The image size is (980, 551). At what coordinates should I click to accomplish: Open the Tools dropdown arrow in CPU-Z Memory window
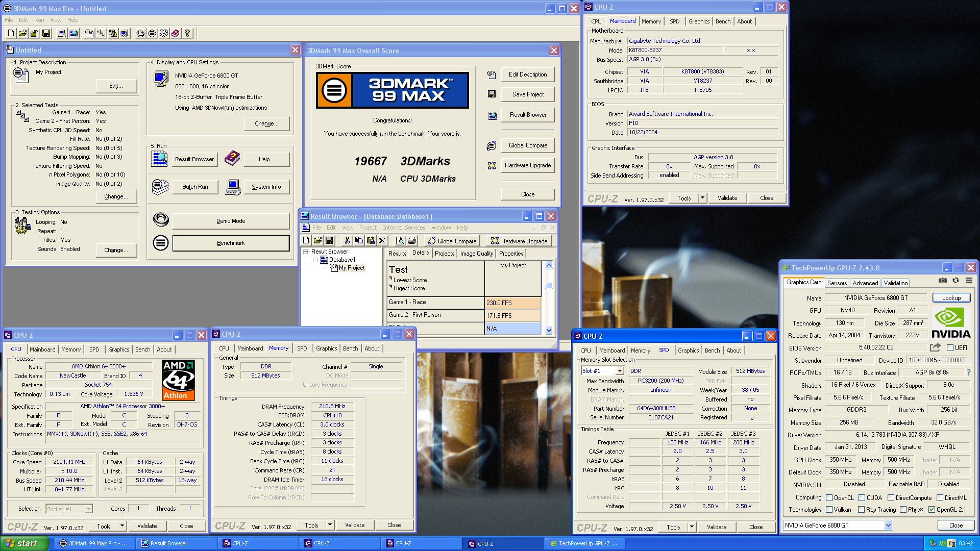330,525
